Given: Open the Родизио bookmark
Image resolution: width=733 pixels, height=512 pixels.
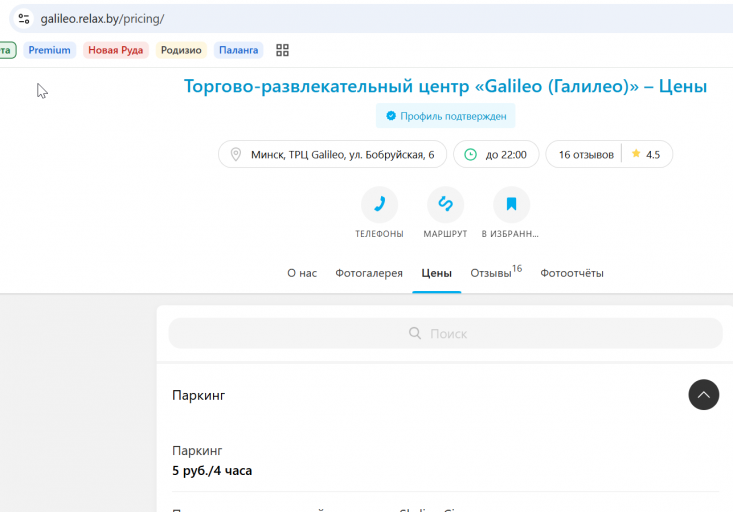Looking at the screenshot, I should (x=181, y=50).
